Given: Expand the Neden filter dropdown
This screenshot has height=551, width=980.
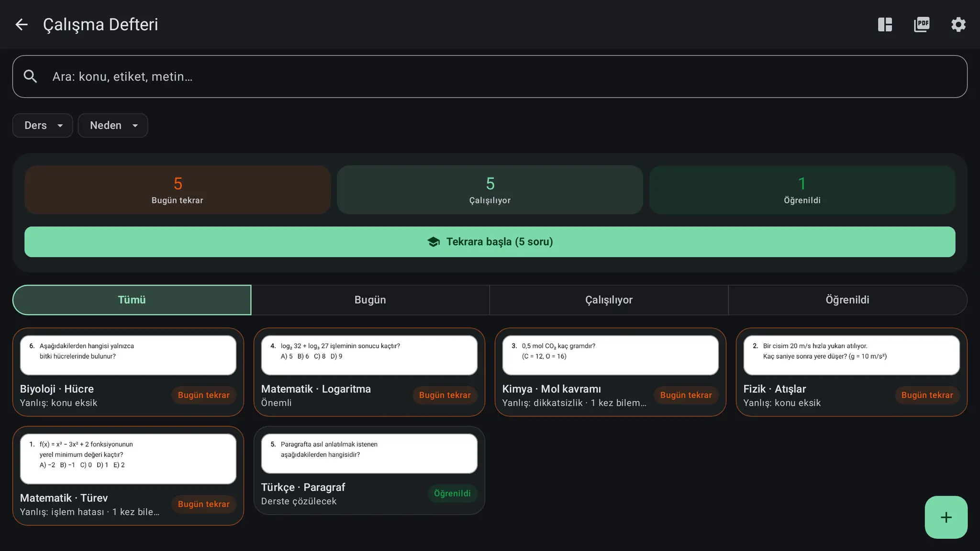Looking at the screenshot, I should click(113, 125).
